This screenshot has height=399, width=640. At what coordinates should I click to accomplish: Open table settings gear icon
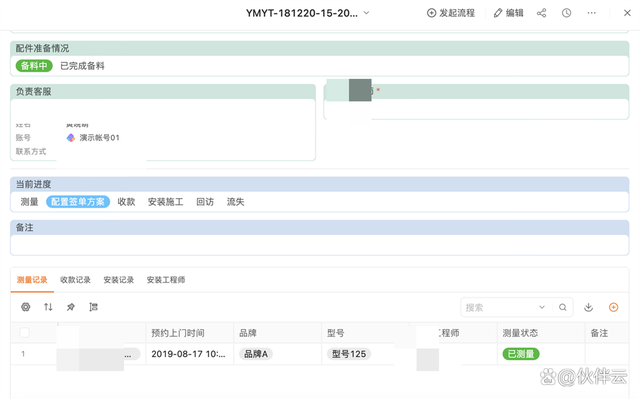pyautogui.click(x=26, y=307)
